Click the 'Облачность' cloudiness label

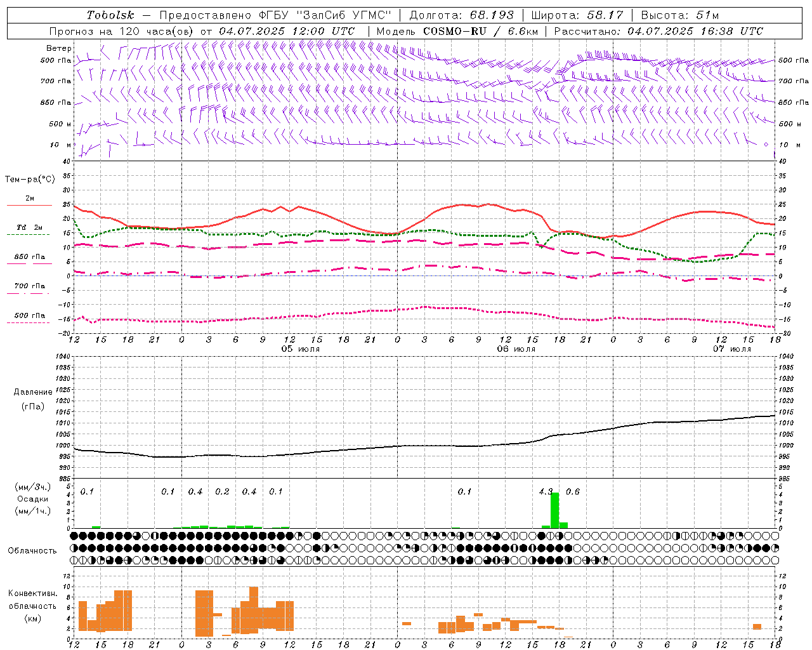click(x=32, y=551)
